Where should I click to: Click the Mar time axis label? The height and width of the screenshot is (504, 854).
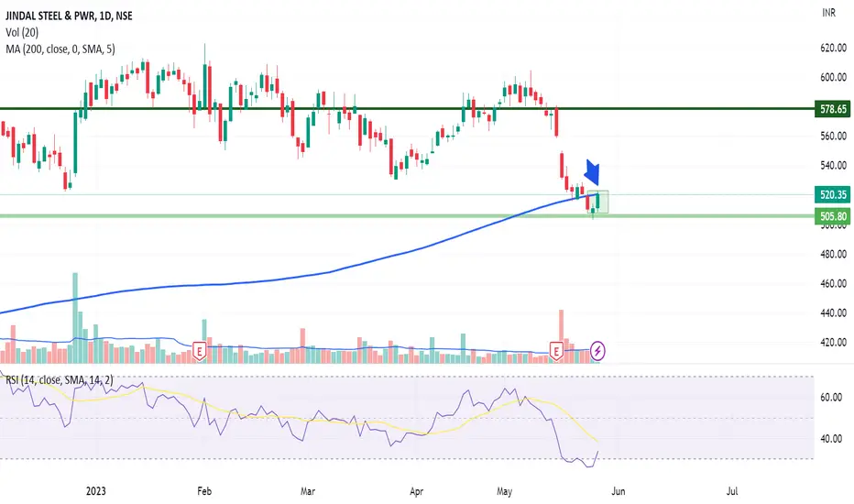click(308, 491)
